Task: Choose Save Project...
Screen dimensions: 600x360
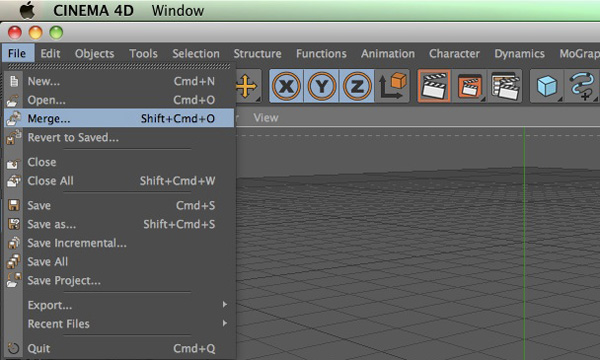Action: point(119,280)
